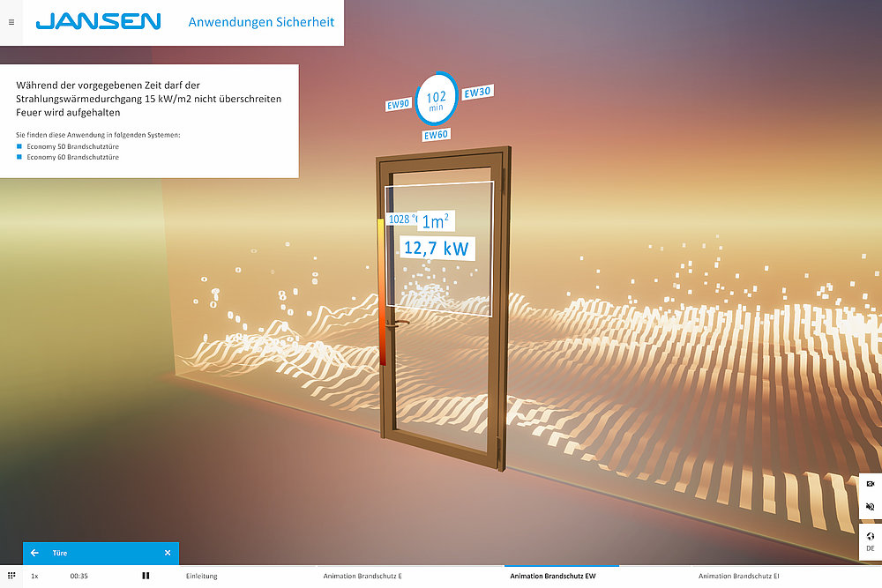
Task: Open the hamburger menu at top left
Action: pyautogui.click(x=11, y=23)
